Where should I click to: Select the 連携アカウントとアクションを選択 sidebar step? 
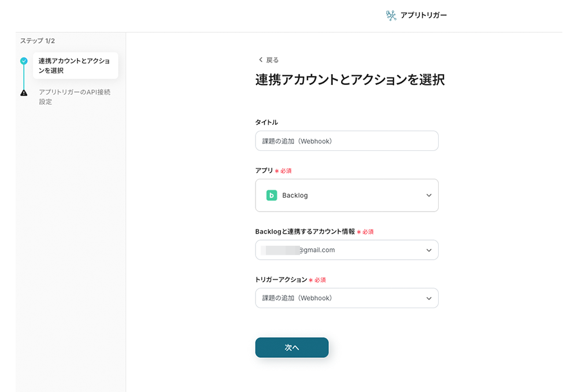click(75, 66)
